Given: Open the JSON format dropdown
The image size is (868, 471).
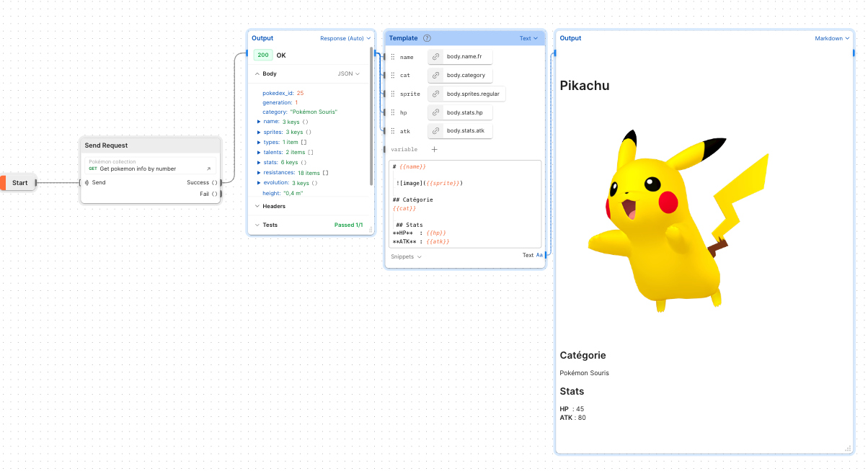Looking at the screenshot, I should click(x=348, y=73).
